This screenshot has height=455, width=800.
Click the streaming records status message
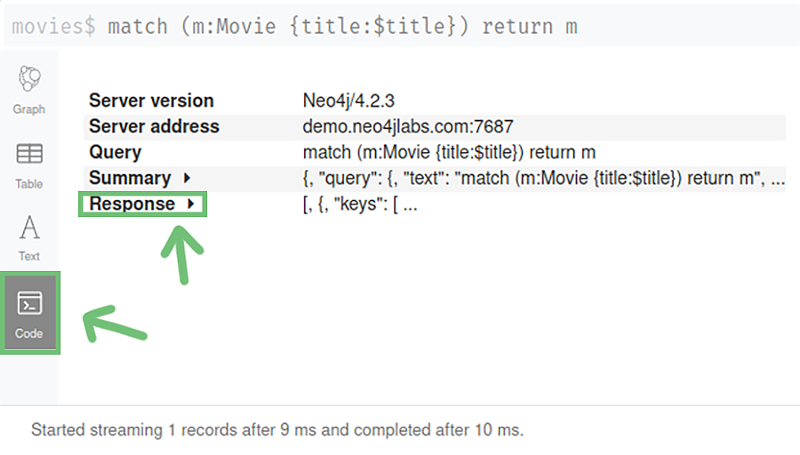click(x=278, y=430)
